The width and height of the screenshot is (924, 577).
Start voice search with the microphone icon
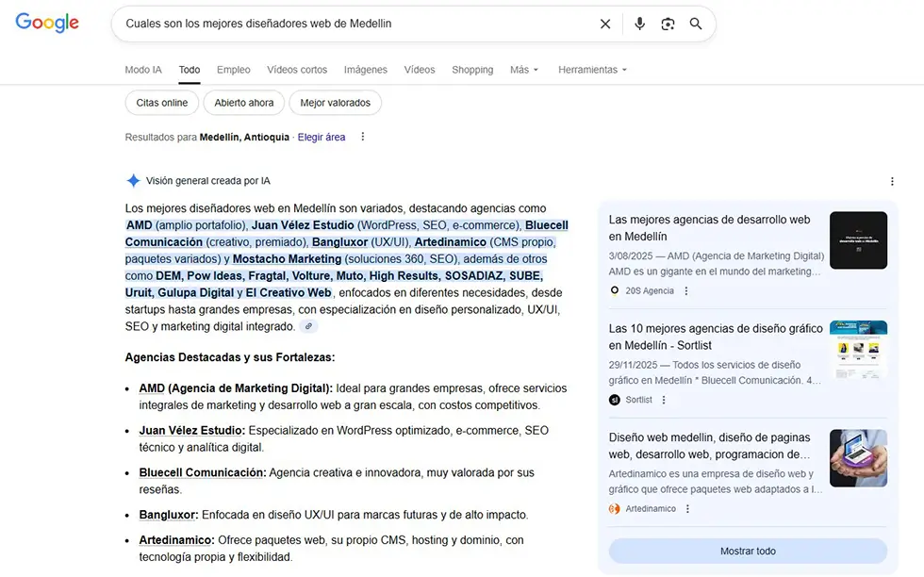tap(639, 24)
